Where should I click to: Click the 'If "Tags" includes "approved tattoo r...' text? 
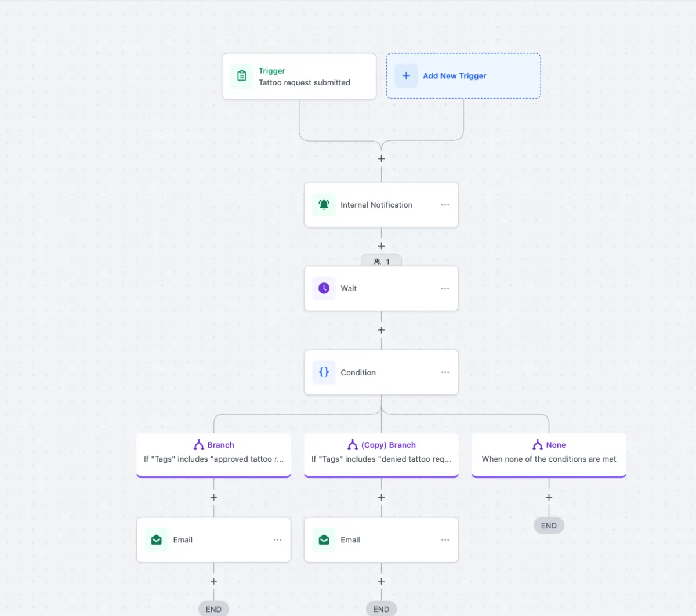(x=213, y=459)
